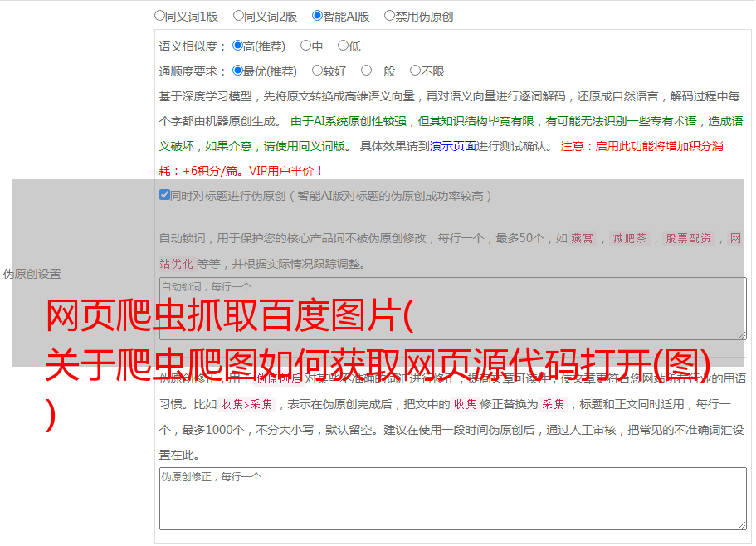Image resolution: width=756 pixels, height=546 pixels.
Task: Click the 减肥茶 example keyword
Action: (x=629, y=238)
